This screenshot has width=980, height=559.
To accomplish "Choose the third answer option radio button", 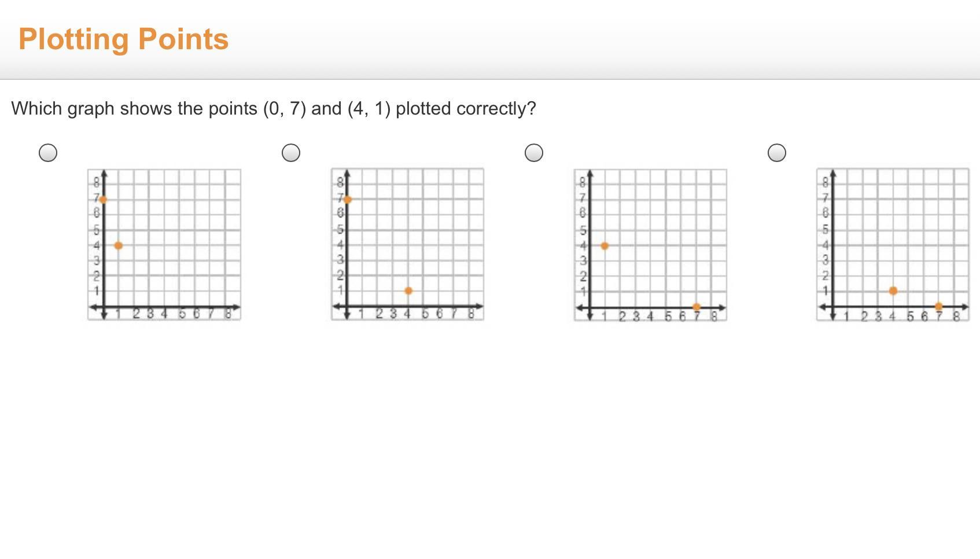I will pos(534,153).
